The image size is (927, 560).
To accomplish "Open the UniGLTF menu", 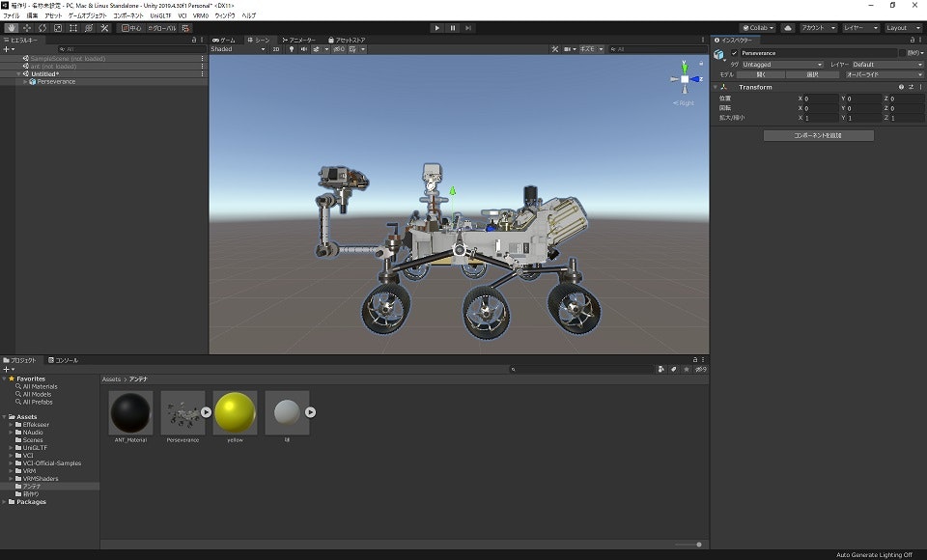I will [x=159, y=16].
